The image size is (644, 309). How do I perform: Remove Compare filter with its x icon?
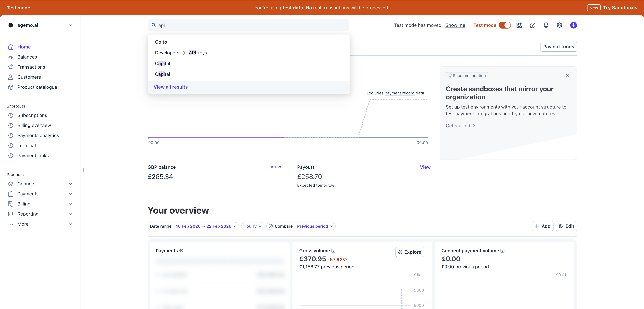coord(271,226)
